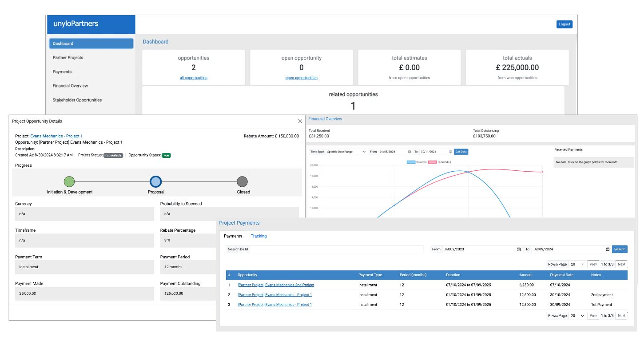
Task: Open the Time Span dropdown
Action: tap(346, 152)
